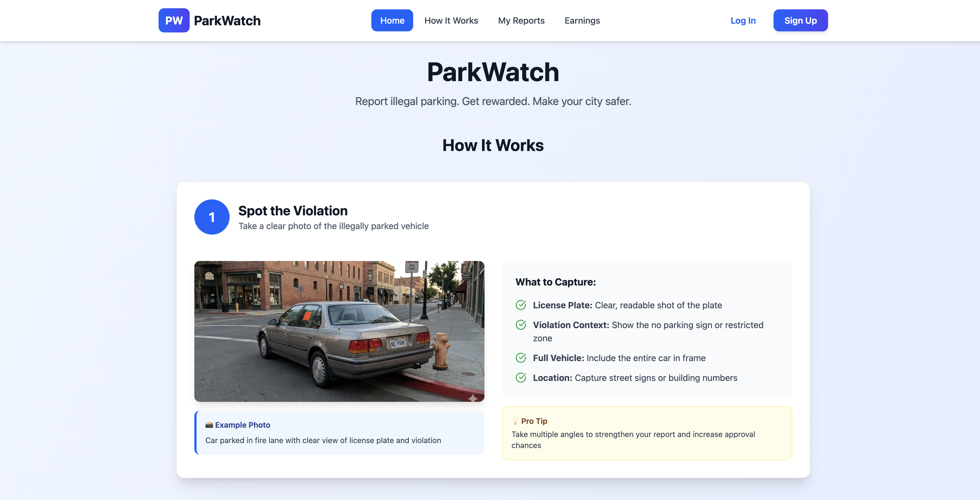Click the Full Vehicle checkmark icon
980x500 pixels.
521,358
